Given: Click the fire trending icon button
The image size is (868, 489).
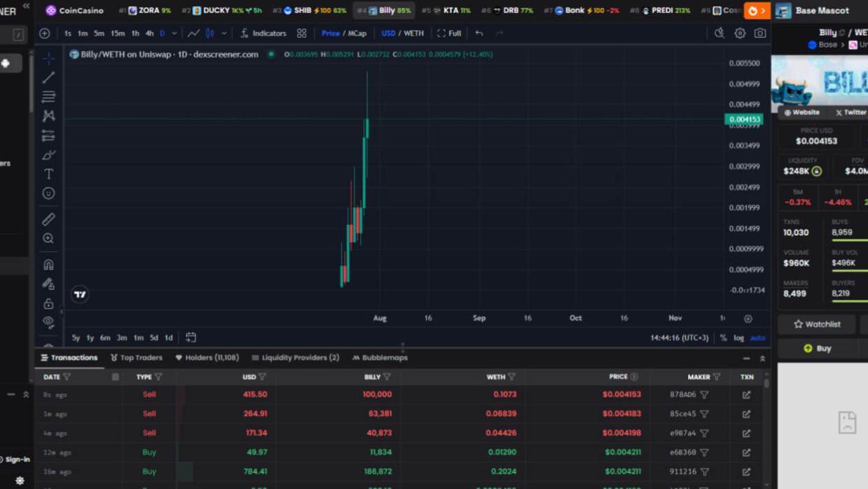Looking at the screenshot, I should point(756,11).
